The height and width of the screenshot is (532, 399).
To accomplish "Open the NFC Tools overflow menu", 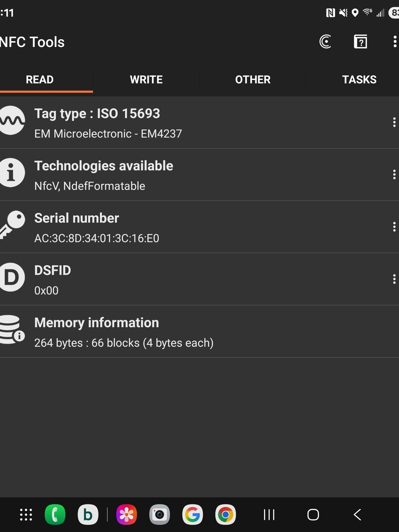I will click(394, 42).
